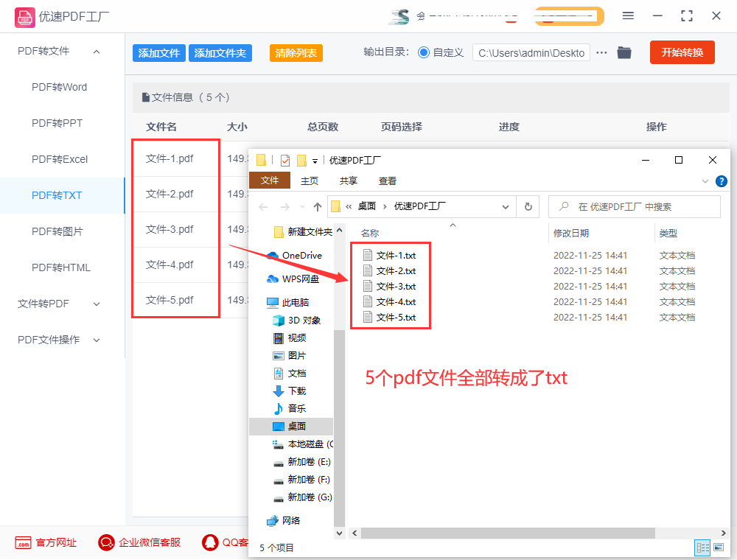Open PDF转PPT in sidebar

(x=57, y=123)
